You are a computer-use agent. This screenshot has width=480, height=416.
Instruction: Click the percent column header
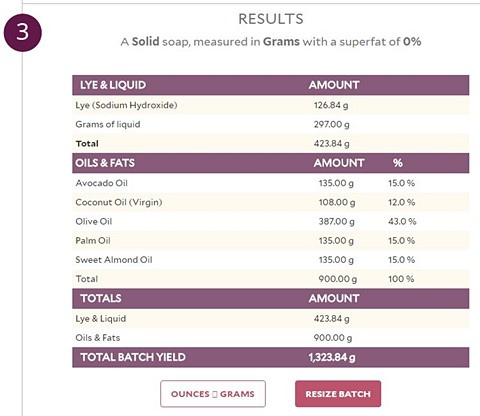point(397,163)
